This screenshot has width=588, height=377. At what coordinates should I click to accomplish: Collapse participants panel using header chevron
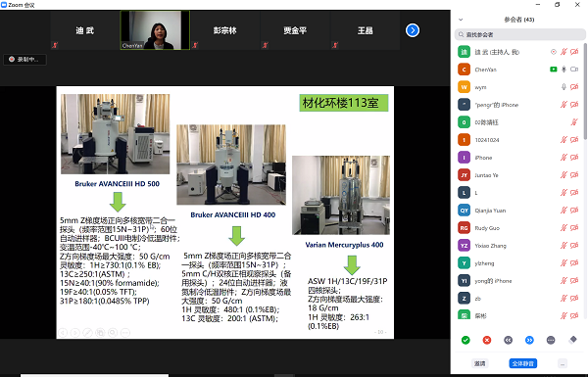(461, 20)
